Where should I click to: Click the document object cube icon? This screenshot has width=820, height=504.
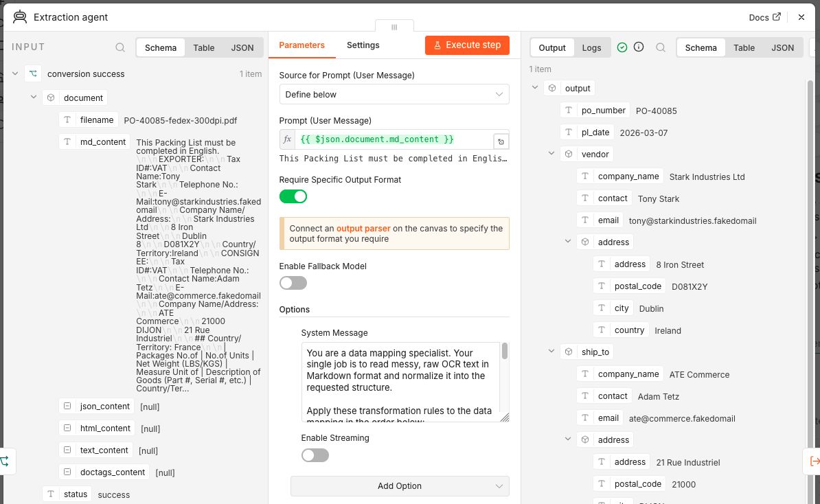coord(51,98)
